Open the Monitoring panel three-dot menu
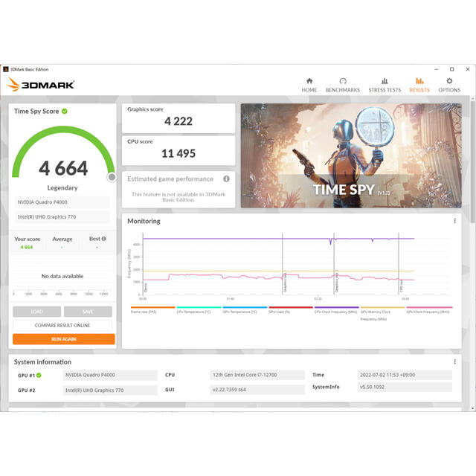The height and width of the screenshot is (476, 476). [x=454, y=221]
